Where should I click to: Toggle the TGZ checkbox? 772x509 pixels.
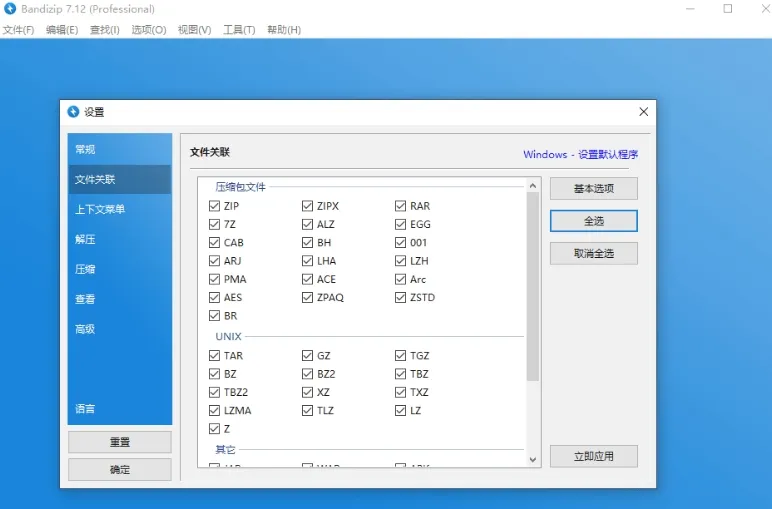[x=400, y=355]
